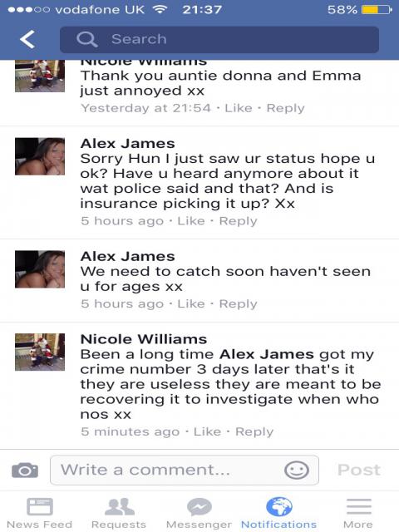Like the 'Thank you auntie donna' comment
This screenshot has height=532, width=399.
[x=239, y=108]
